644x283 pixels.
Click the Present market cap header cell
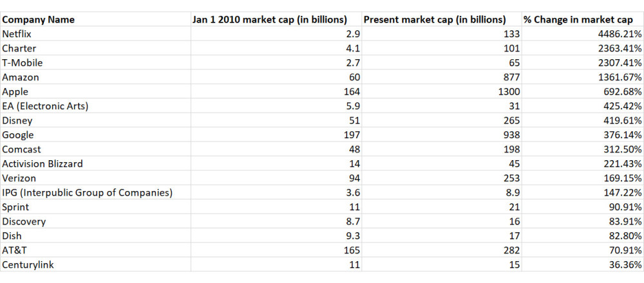tap(442, 19)
